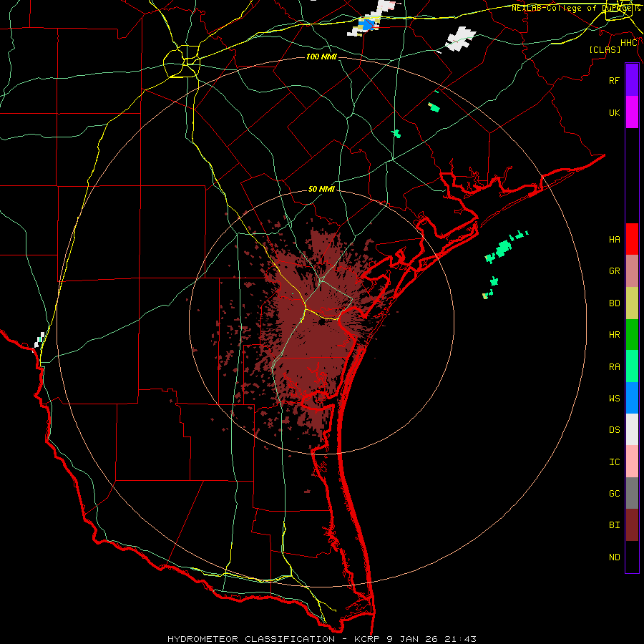Click the BI brown legend swatch

[632, 525]
